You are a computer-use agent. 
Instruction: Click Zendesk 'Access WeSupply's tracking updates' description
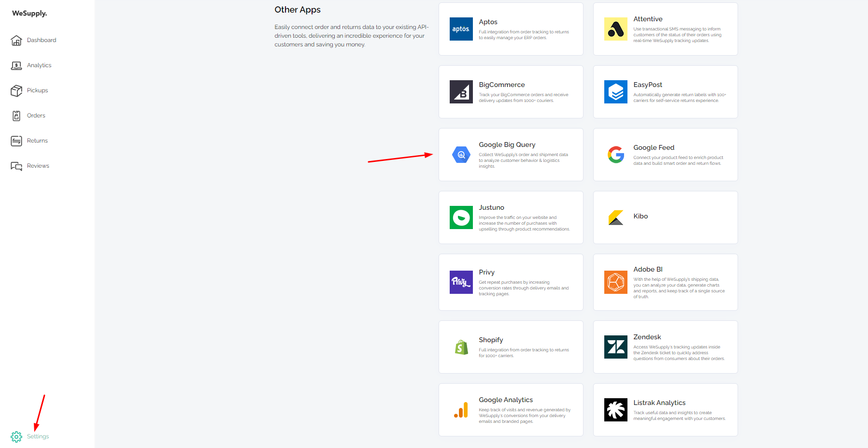coord(679,353)
